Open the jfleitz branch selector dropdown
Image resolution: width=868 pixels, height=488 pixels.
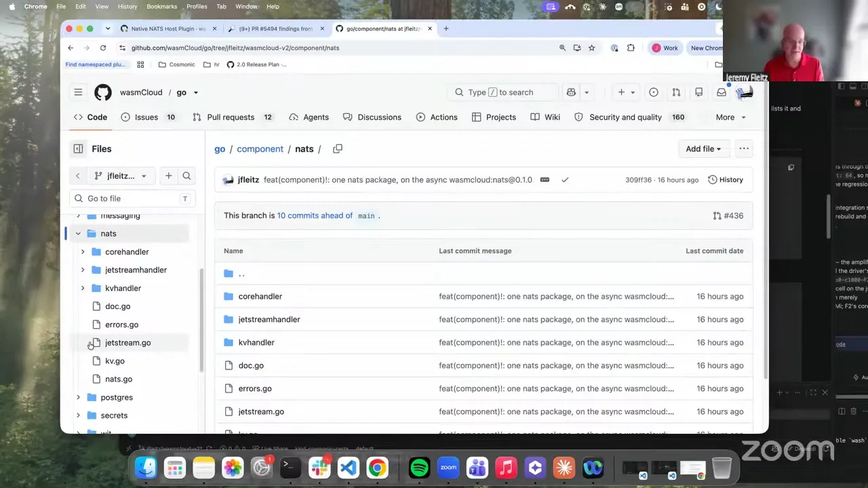[120, 176]
